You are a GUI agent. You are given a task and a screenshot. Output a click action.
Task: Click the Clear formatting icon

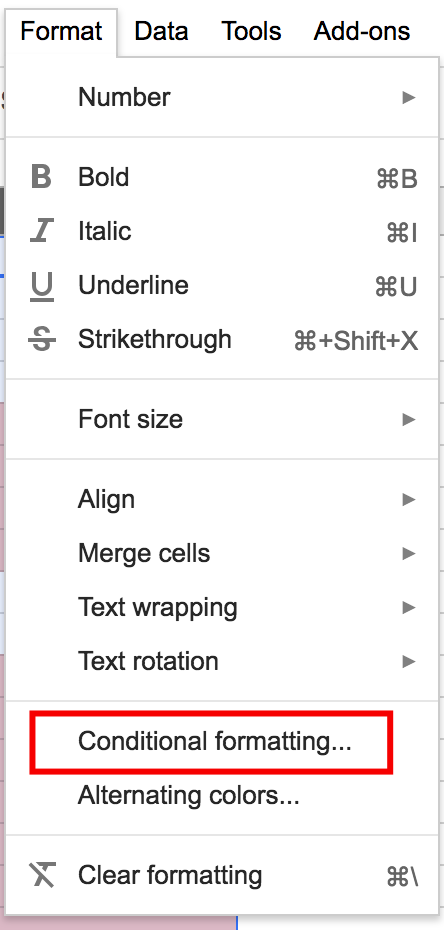point(42,875)
